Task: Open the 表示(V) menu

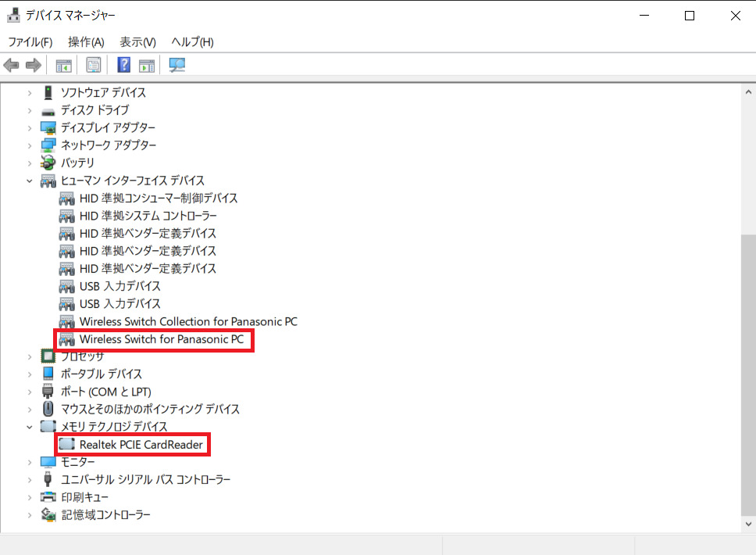Action: (138, 42)
